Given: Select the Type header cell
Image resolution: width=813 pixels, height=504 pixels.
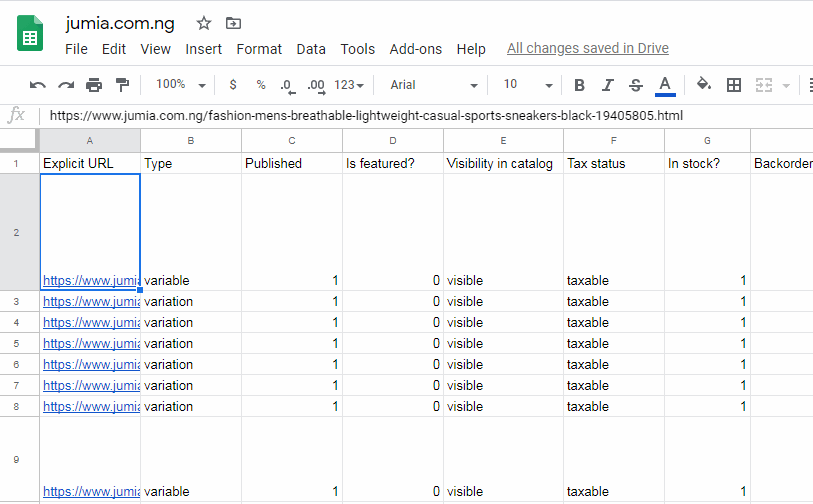Looking at the screenshot, I should click(x=191, y=163).
